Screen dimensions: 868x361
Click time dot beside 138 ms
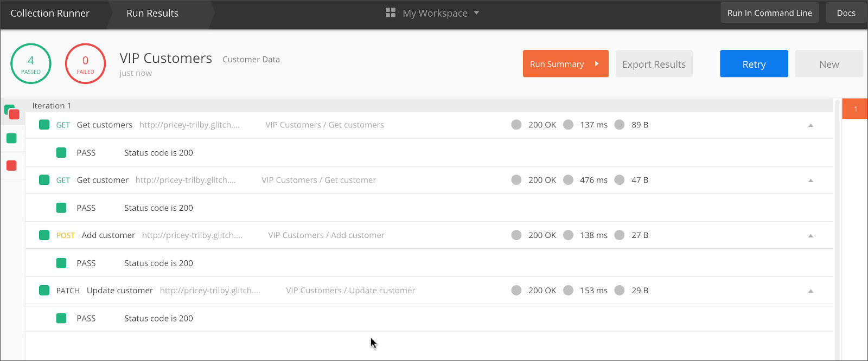[x=568, y=235]
